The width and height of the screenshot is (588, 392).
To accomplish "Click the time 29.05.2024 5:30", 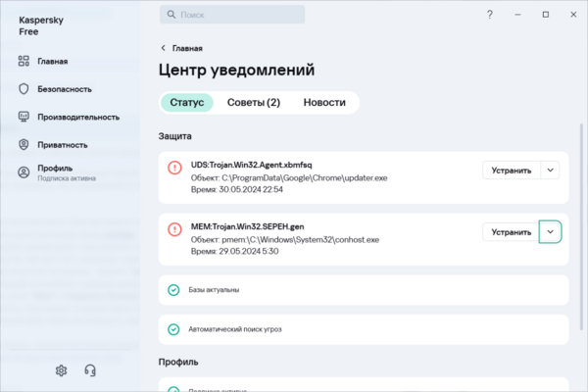I will pyautogui.click(x=249, y=251).
